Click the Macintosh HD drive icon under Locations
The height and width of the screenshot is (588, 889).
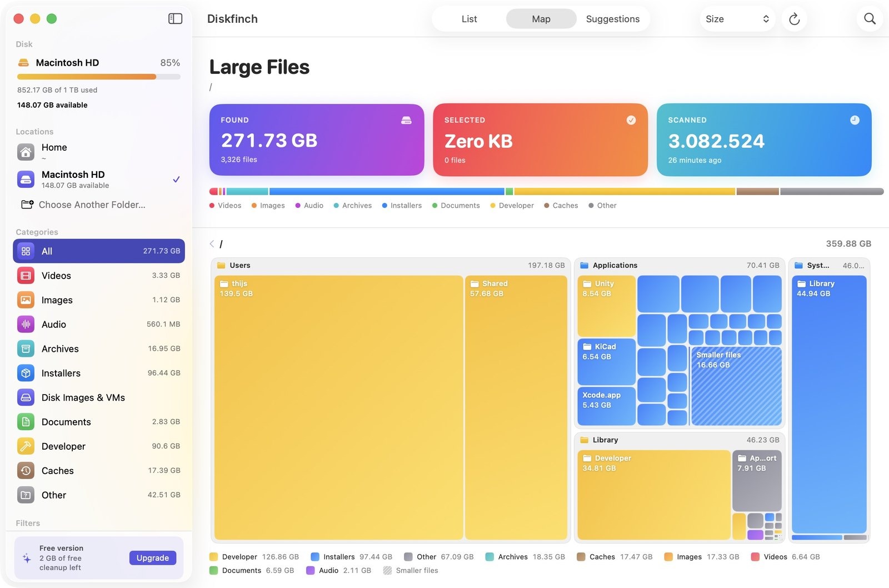click(26, 179)
